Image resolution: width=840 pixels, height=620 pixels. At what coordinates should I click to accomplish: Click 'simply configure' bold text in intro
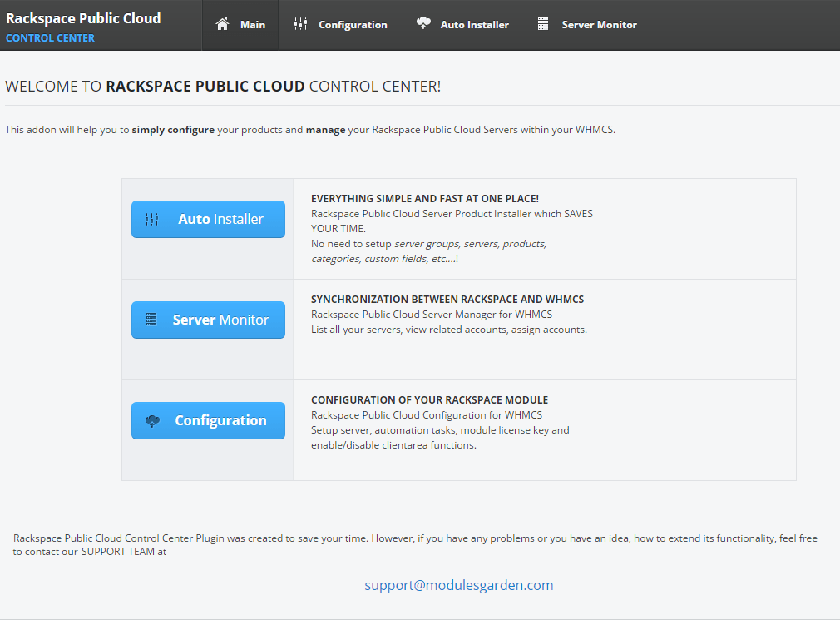click(x=173, y=130)
